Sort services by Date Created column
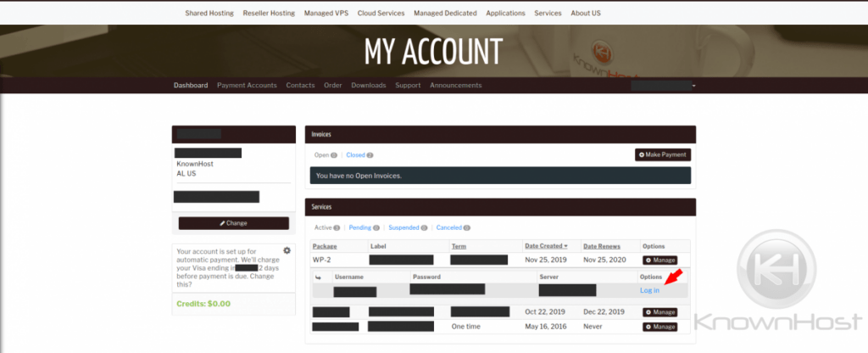The width and height of the screenshot is (868, 353). click(546, 246)
